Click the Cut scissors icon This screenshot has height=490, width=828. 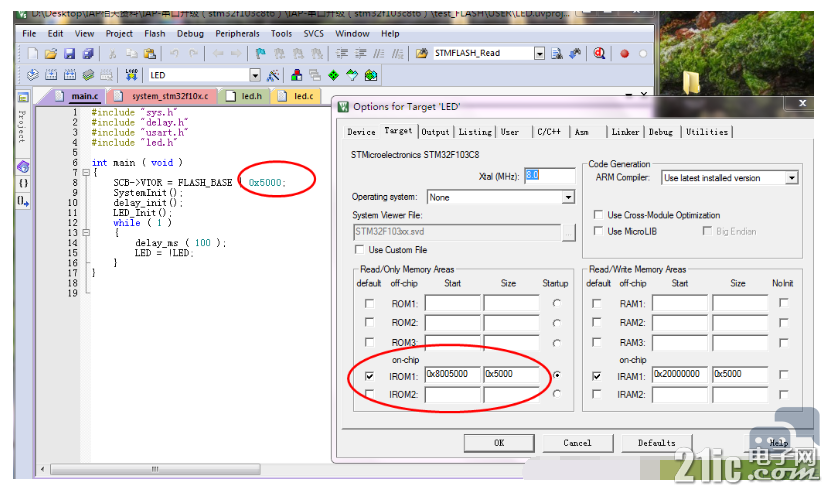click(112, 53)
